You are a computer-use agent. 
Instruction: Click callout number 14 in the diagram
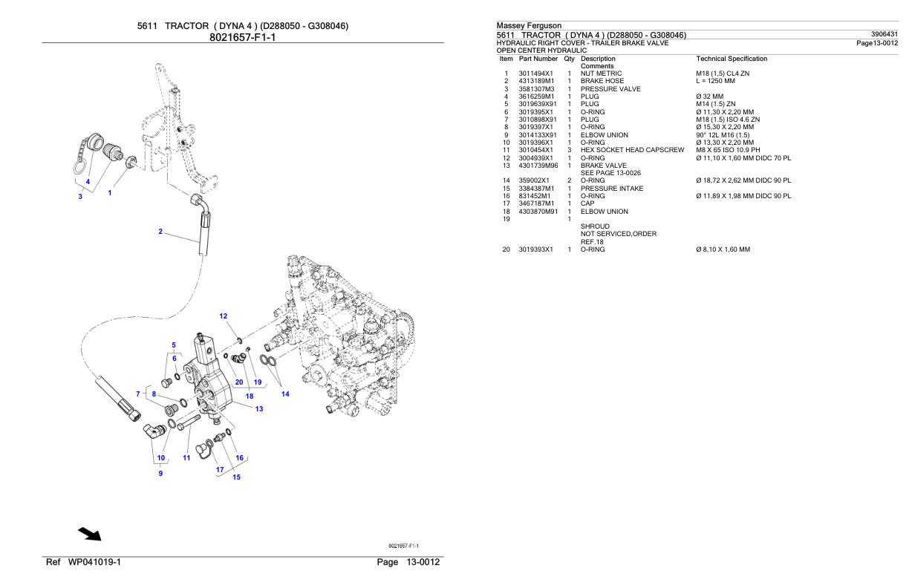pos(284,394)
